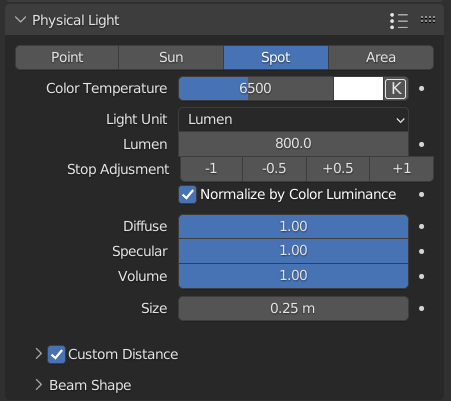Expand the Custom Distance subpanel arrow
Image resolution: width=451 pixels, height=401 pixels.
pyautogui.click(x=39, y=354)
